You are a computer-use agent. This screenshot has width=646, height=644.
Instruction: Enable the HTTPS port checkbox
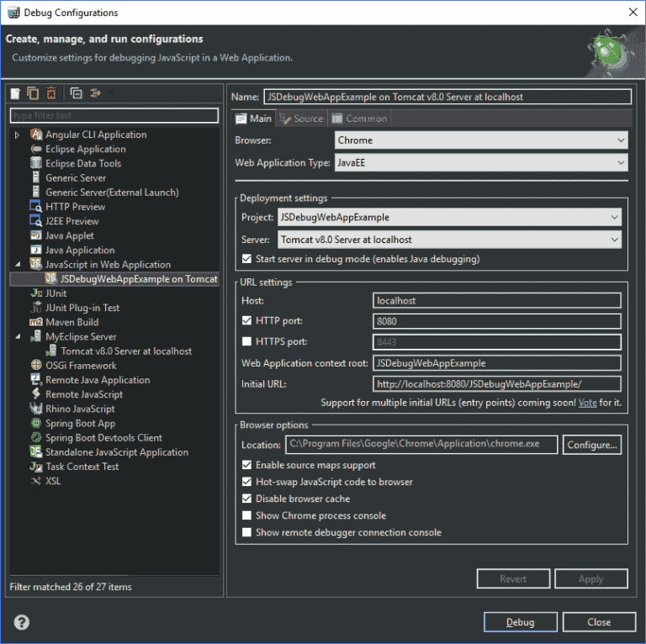coord(246,341)
